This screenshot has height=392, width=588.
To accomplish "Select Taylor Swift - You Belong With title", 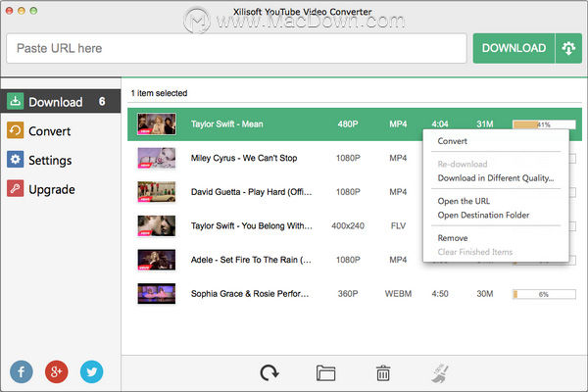I will (x=251, y=225).
